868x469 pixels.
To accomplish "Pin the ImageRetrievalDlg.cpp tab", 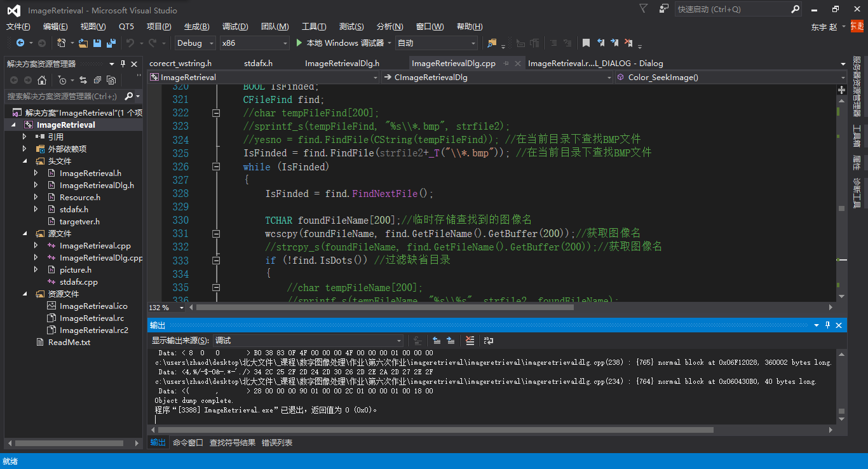I will (507, 63).
